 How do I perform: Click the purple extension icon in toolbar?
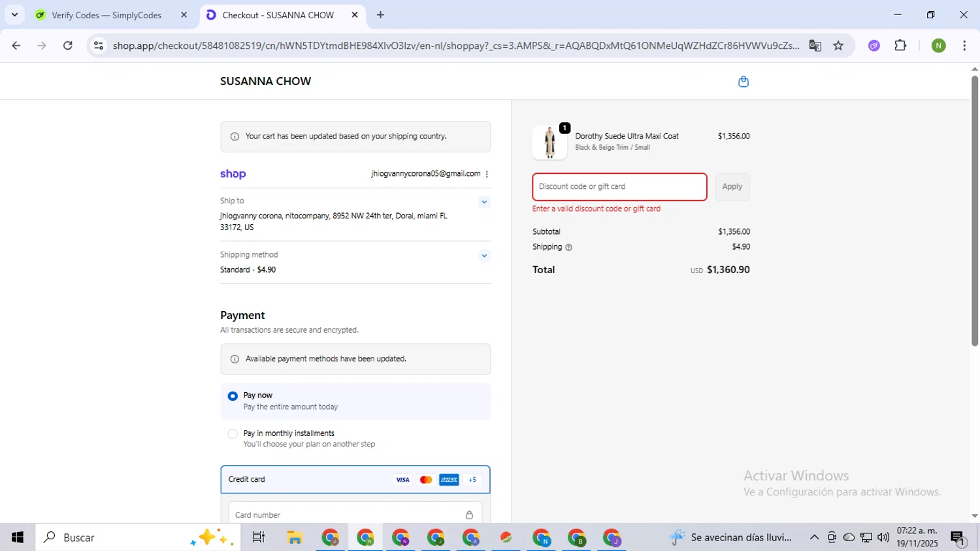coord(874,46)
